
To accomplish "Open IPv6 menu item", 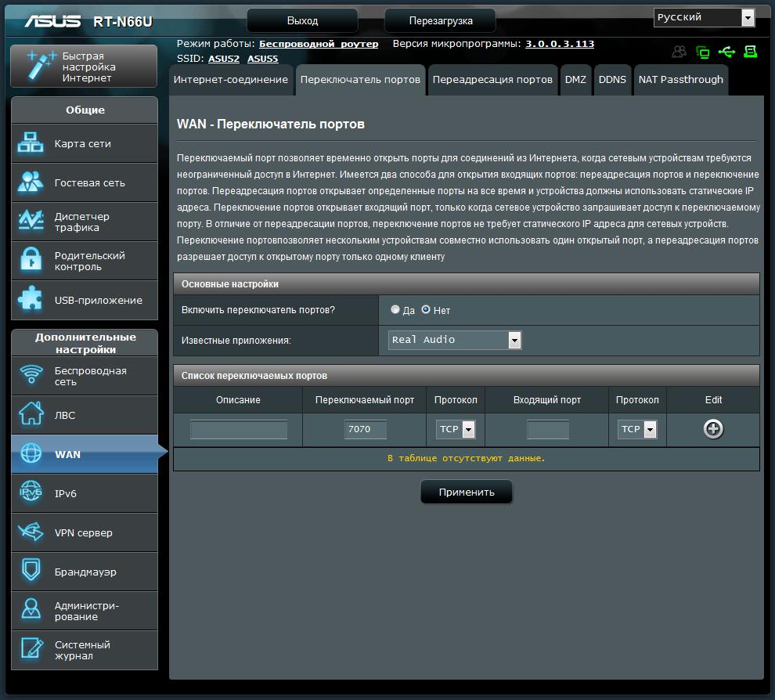I will coord(85,493).
